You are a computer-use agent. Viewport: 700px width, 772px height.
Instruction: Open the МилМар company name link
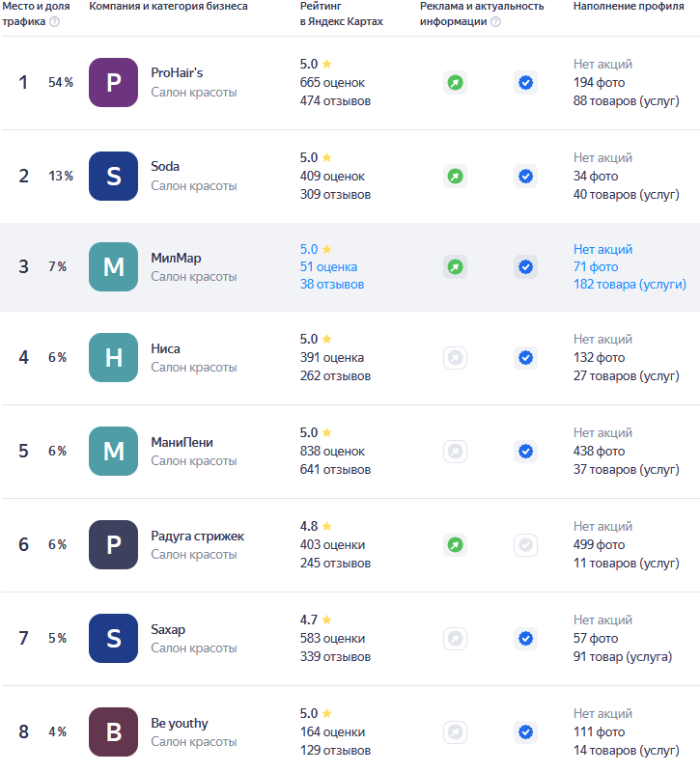pyautogui.click(x=176, y=258)
